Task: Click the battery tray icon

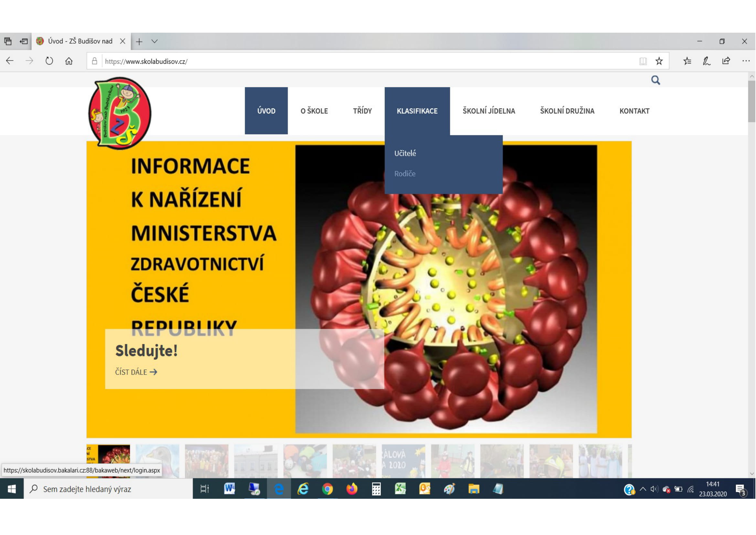Action: [x=678, y=489]
